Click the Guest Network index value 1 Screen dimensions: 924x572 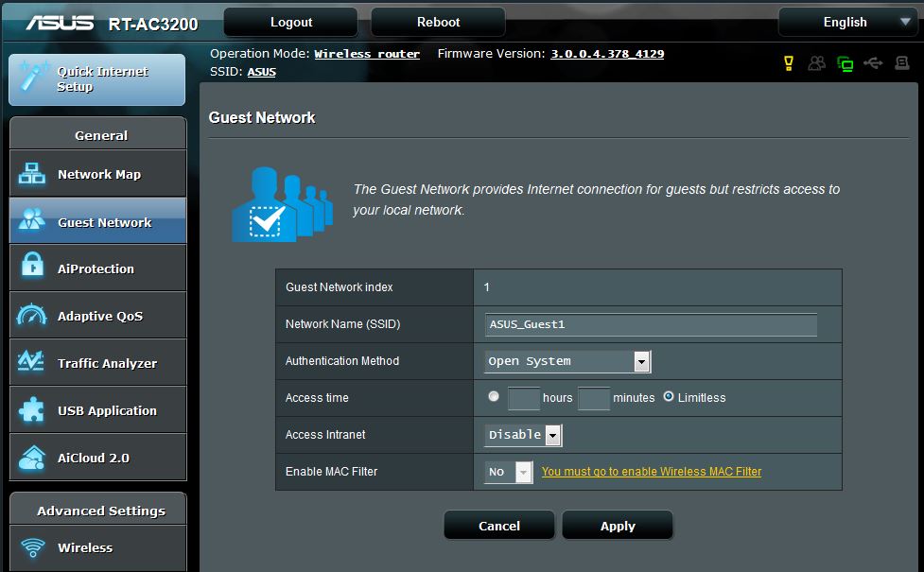point(487,286)
